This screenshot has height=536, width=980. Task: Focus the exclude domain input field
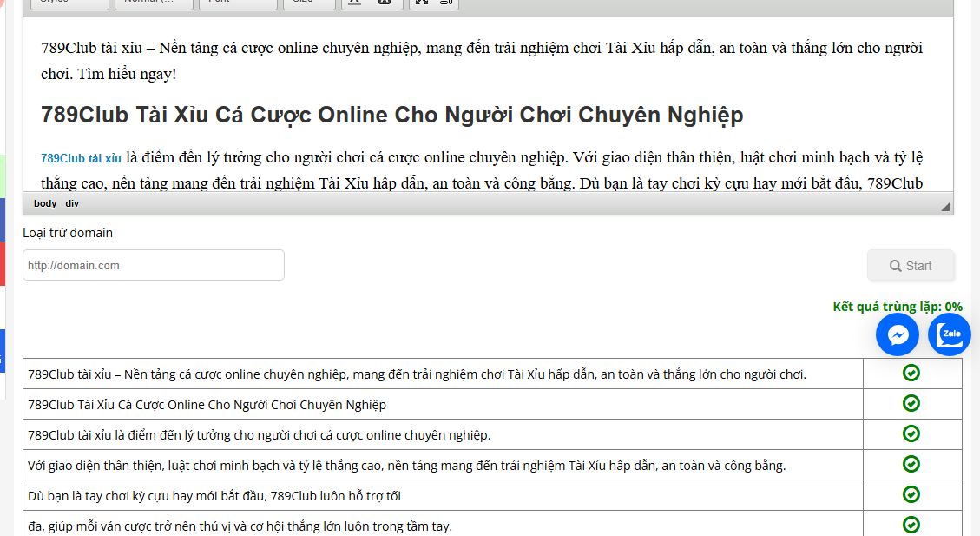(x=154, y=265)
